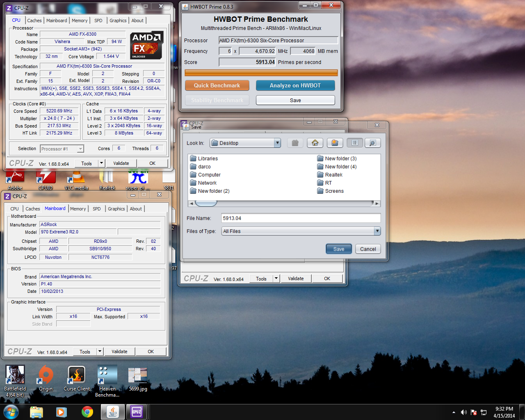This screenshot has width=525, height=420.
Task: Click Validate in CPU-Z behind Save dialog
Action: (x=296, y=278)
